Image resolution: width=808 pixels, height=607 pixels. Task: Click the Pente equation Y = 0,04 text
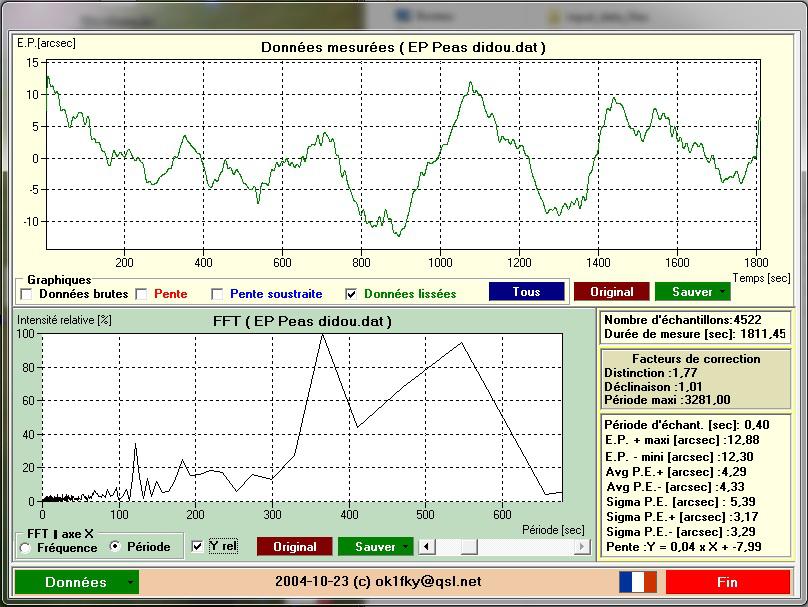[684, 547]
